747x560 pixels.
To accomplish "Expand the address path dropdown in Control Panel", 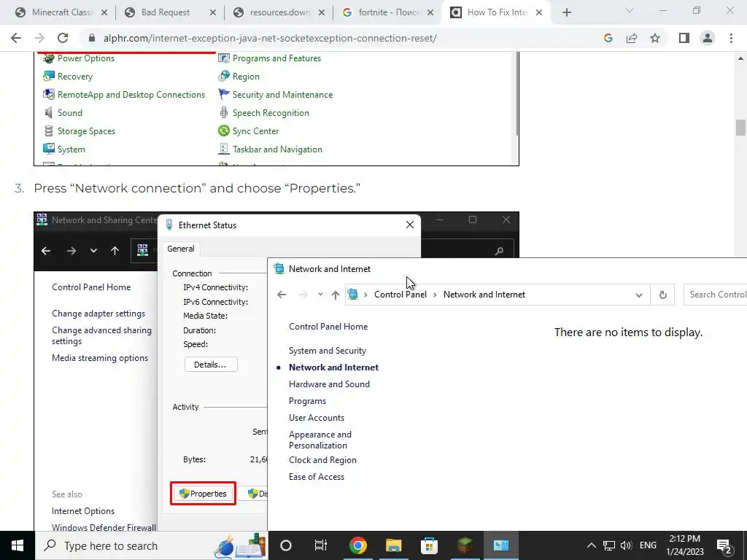I will tap(639, 295).
